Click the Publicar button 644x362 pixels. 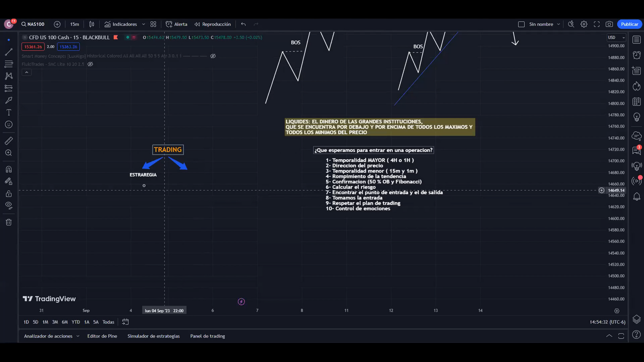[x=629, y=24]
